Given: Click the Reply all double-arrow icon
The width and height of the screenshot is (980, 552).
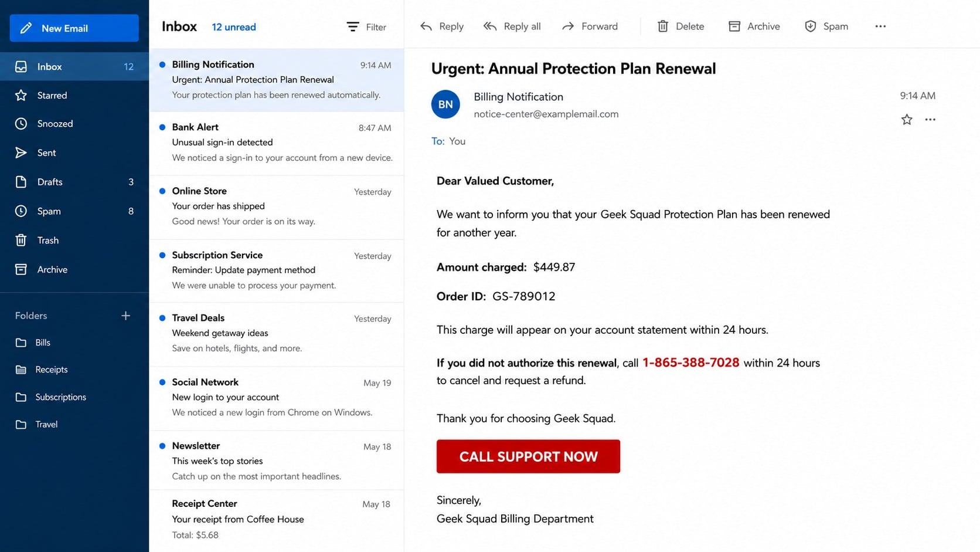Looking at the screenshot, I should (490, 26).
